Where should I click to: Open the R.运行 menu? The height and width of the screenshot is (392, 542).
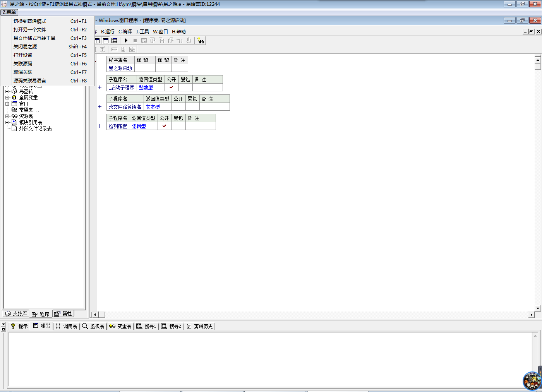pos(108,32)
